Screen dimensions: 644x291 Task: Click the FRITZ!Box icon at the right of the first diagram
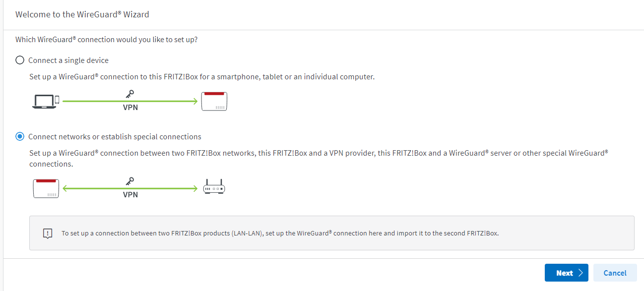pos(214,101)
